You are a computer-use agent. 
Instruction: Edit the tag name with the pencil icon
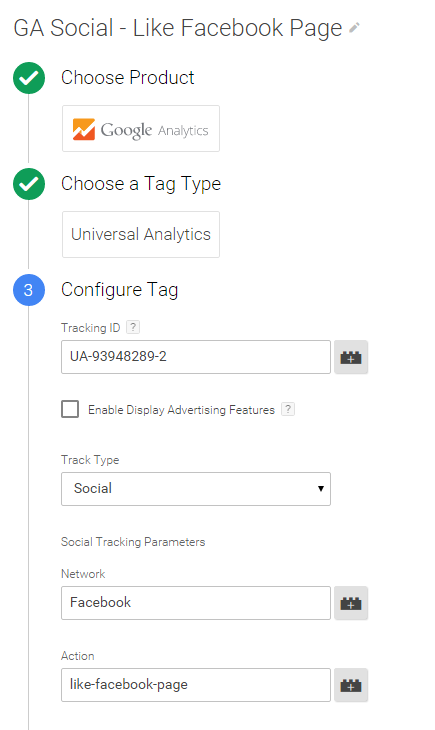354,28
